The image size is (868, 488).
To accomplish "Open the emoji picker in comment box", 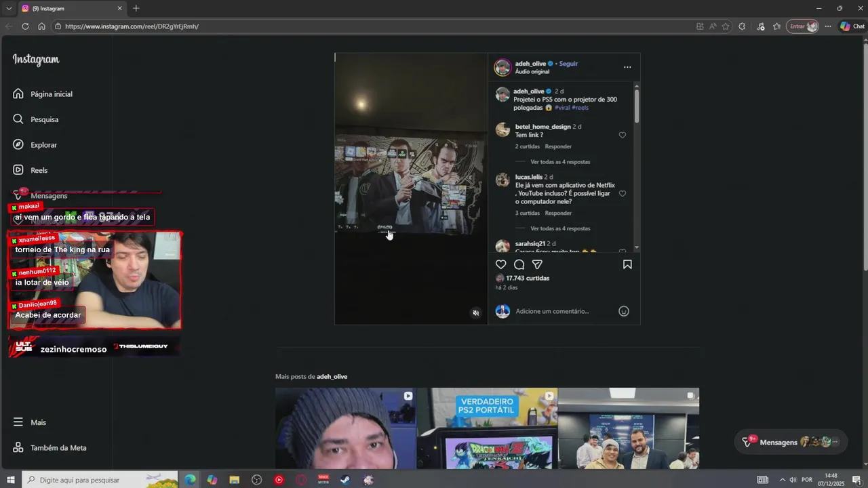I will tap(624, 311).
